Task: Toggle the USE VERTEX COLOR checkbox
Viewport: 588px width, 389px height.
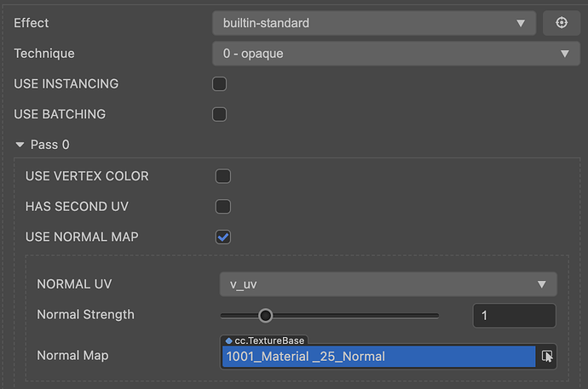Action: [223, 176]
